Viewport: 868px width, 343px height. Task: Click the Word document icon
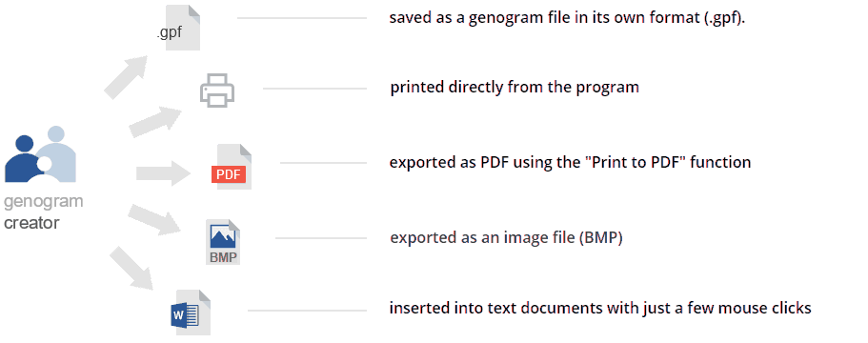point(191,313)
